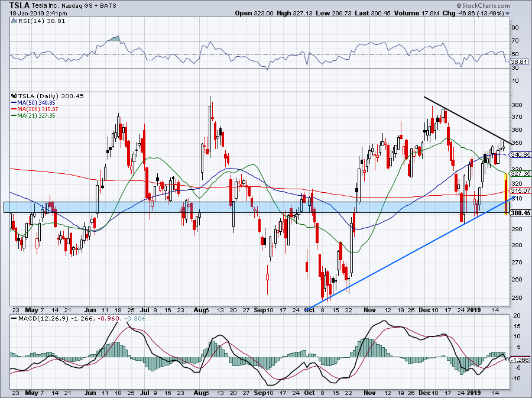Click the 20 level on MACD axis
The image size is (532, 398).
coord(517,316)
